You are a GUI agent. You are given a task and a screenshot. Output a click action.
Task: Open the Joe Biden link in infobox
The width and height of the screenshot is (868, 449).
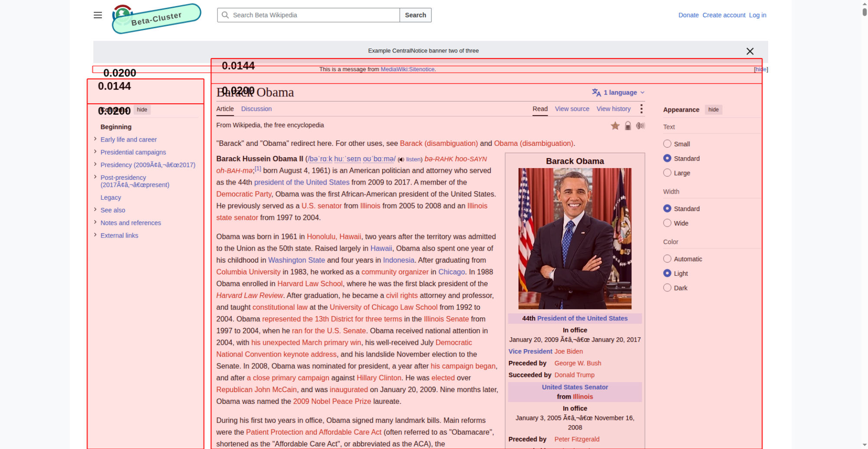[569, 351]
